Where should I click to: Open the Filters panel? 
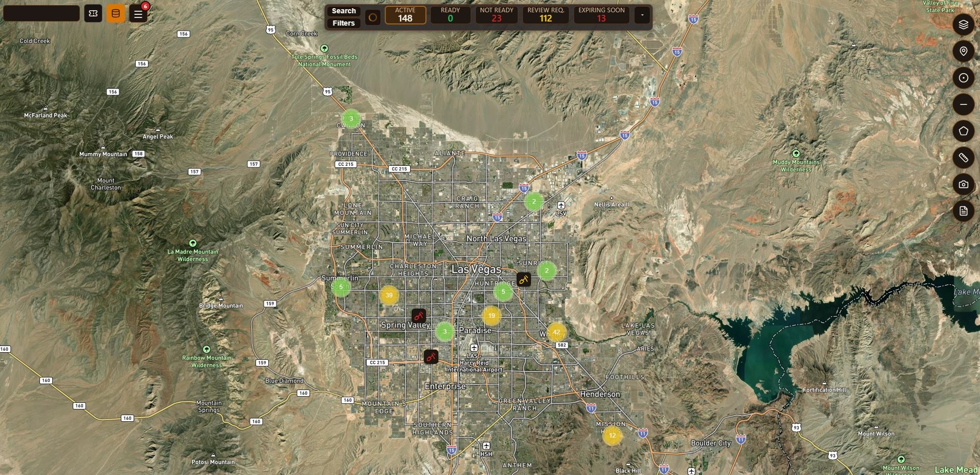344,23
